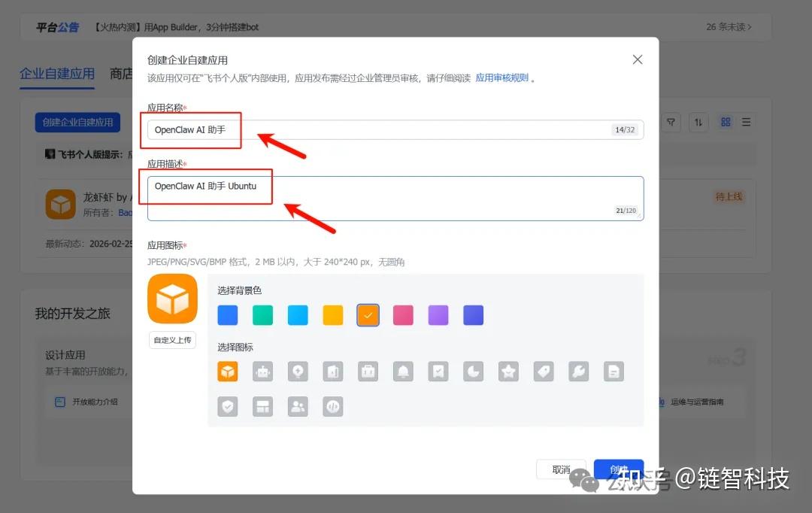Select the pink background color

[x=404, y=315]
